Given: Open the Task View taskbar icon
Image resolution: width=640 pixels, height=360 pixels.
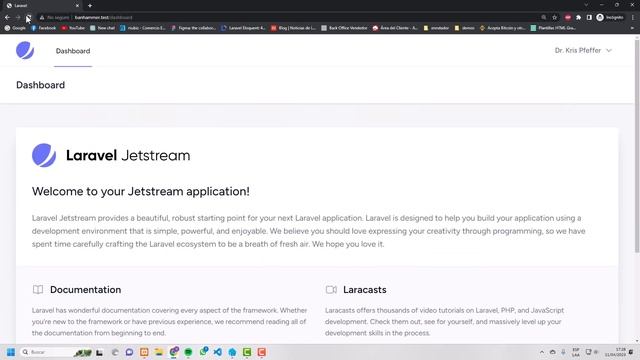Looking at the screenshot, I should tap(99, 352).
